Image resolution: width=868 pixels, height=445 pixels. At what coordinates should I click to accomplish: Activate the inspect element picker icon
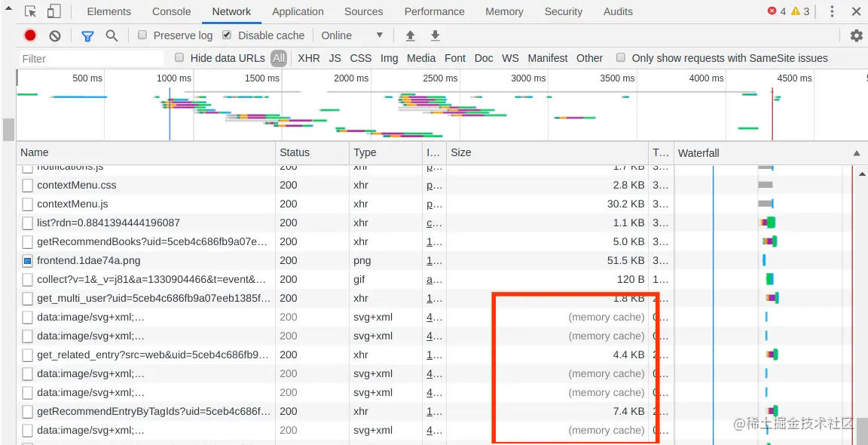(x=31, y=11)
